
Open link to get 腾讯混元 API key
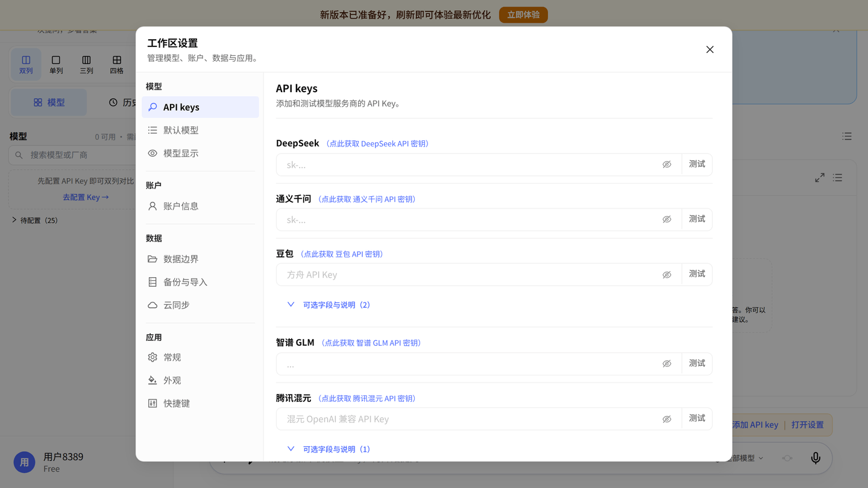pos(367,398)
